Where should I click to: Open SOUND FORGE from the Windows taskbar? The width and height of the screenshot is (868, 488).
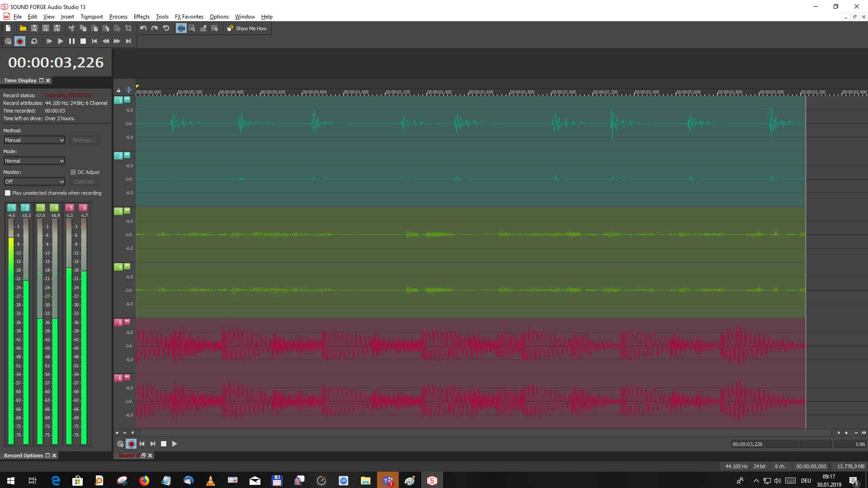(432, 480)
